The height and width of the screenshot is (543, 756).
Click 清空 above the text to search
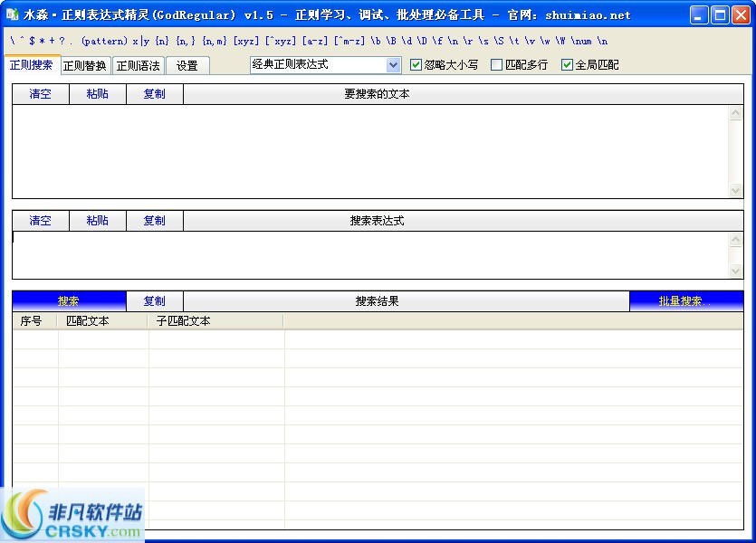click(41, 94)
